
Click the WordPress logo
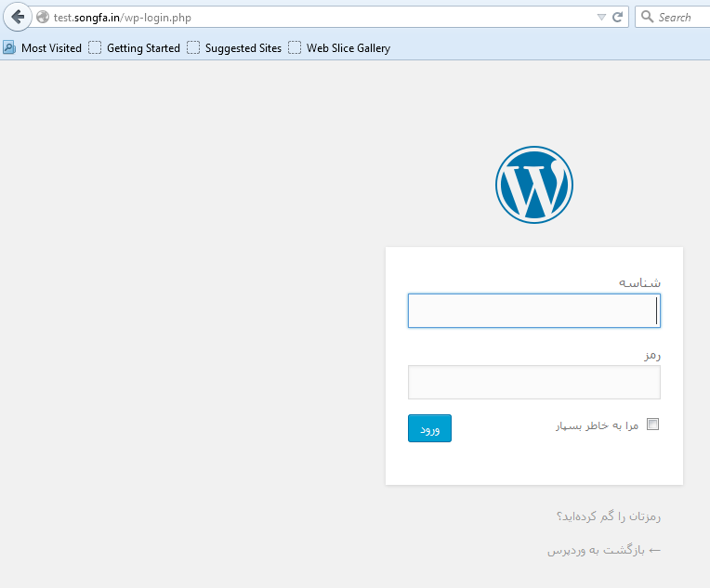(533, 185)
